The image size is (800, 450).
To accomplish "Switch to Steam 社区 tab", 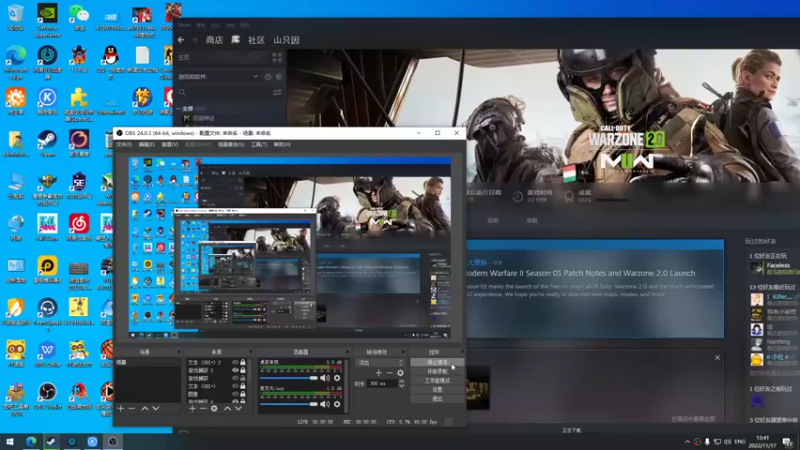I will click(256, 40).
